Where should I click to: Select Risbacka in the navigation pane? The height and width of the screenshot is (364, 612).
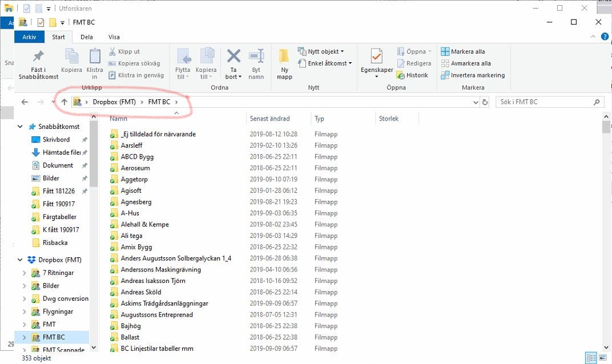tap(55, 242)
